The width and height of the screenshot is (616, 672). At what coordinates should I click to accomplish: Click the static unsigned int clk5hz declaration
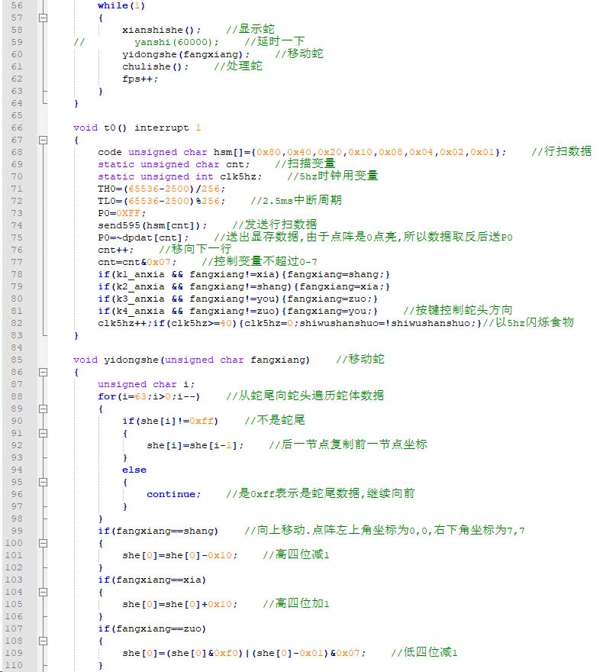click(x=179, y=176)
